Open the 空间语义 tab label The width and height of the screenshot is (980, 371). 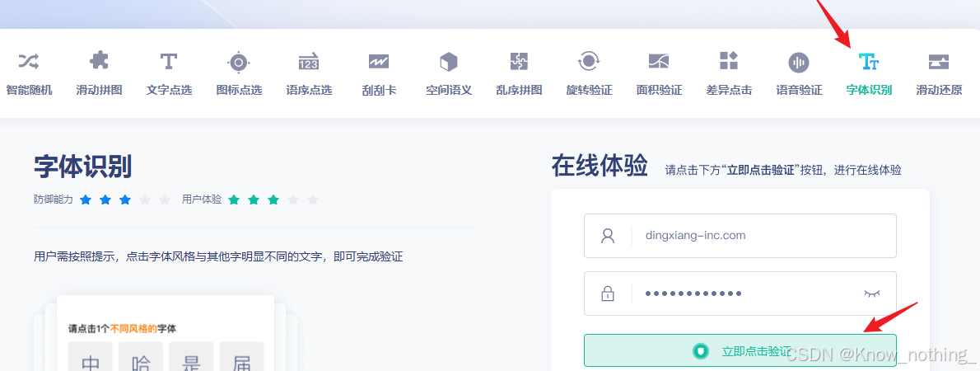tap(449, 90)
